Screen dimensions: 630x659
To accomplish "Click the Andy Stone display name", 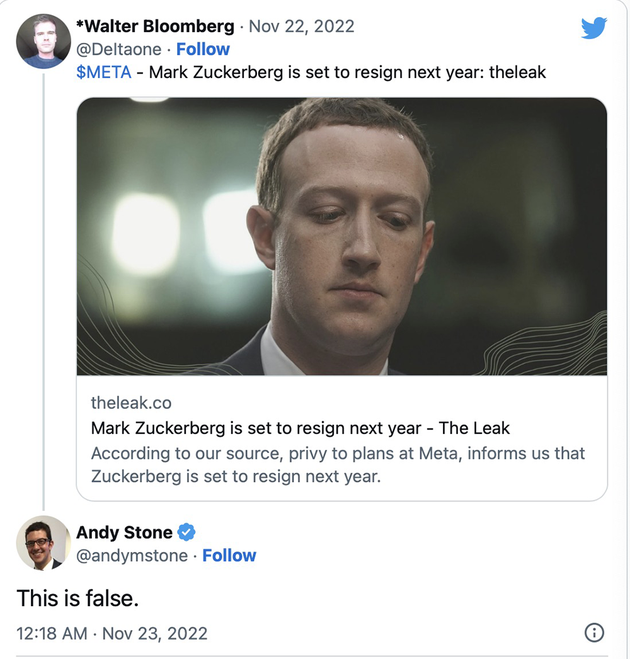I will tap(122, 532).
